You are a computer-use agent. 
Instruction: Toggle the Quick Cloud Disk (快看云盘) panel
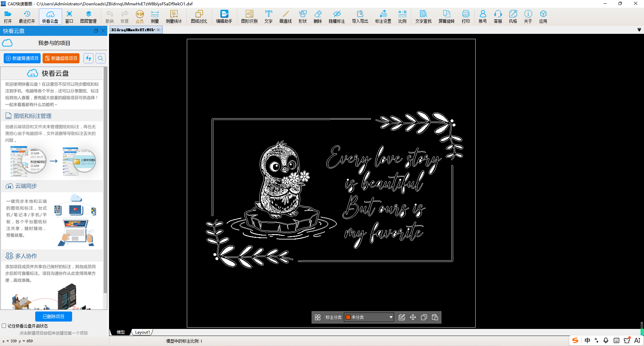coord(50,16)
